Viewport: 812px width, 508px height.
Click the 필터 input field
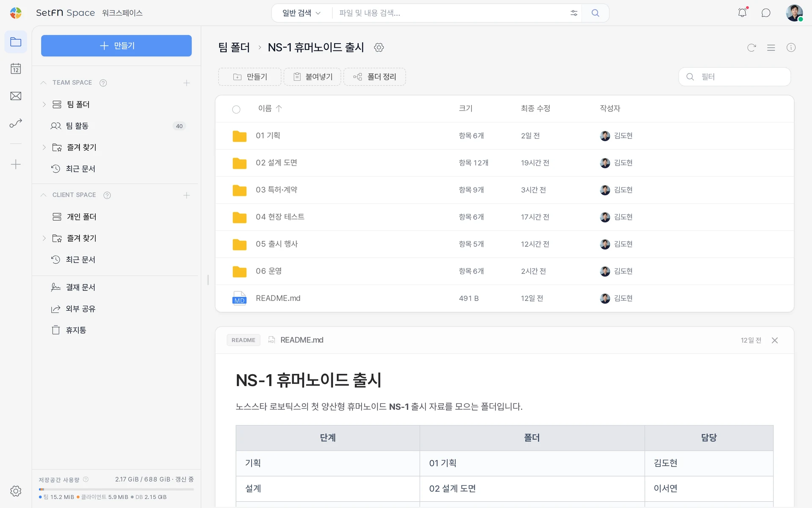735,77
